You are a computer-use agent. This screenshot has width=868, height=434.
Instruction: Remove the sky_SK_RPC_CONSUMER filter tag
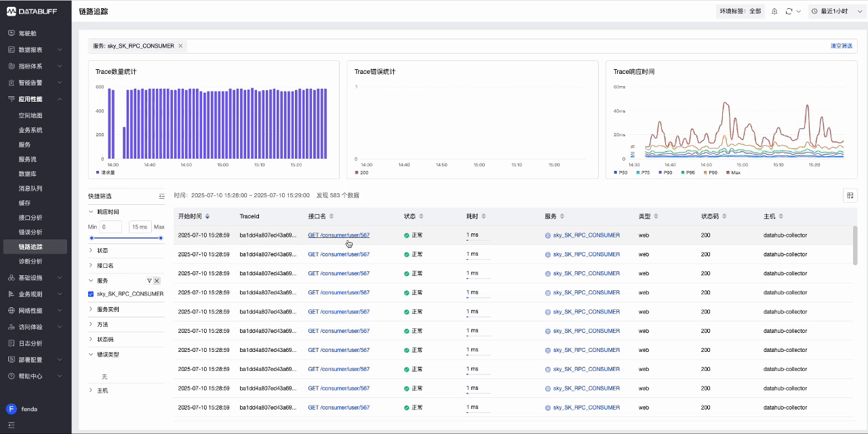pyautogui.click(x=180, y=46)
